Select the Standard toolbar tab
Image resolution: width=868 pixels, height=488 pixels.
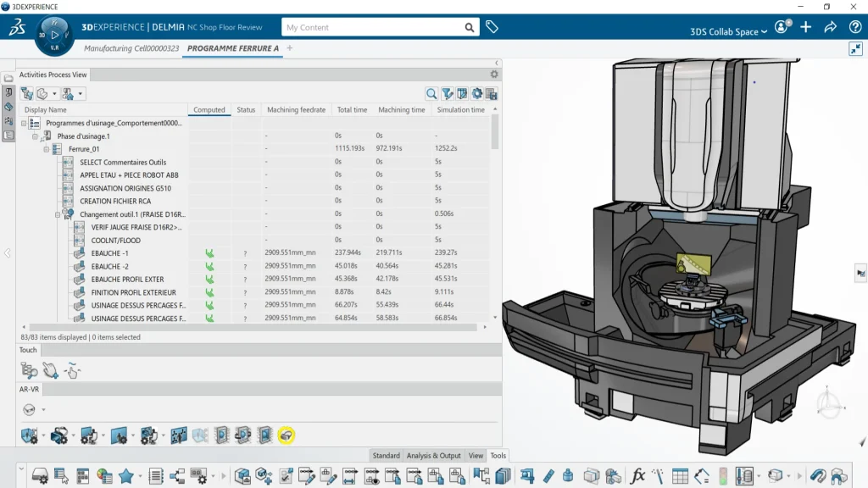pos(386,456)
